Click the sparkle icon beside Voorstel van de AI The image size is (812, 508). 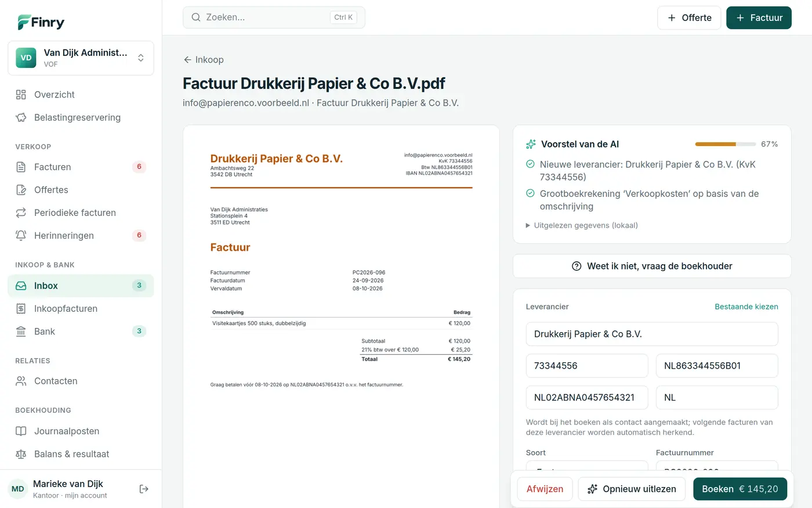pos(531,144)
